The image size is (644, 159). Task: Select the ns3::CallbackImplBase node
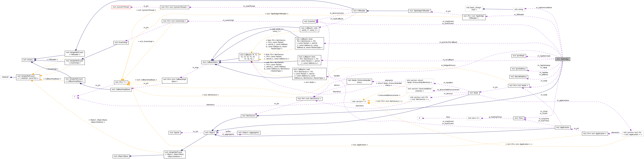click(121, 90)
